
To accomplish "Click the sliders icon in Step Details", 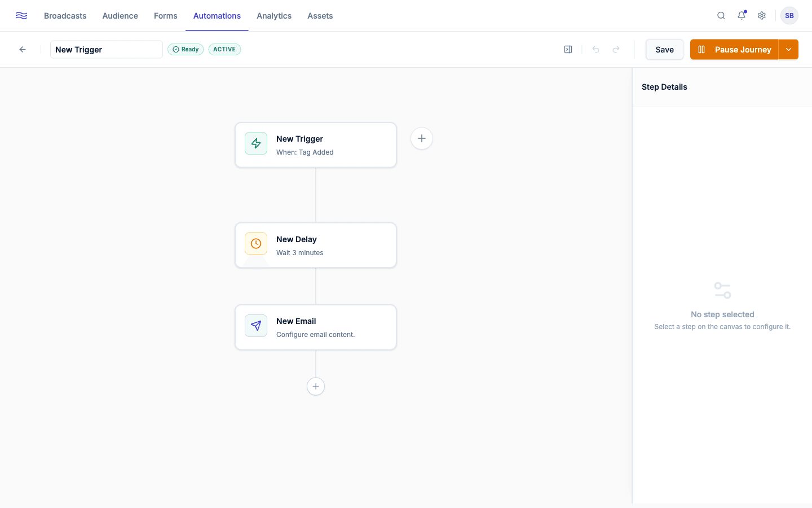I will click(722, 291).
